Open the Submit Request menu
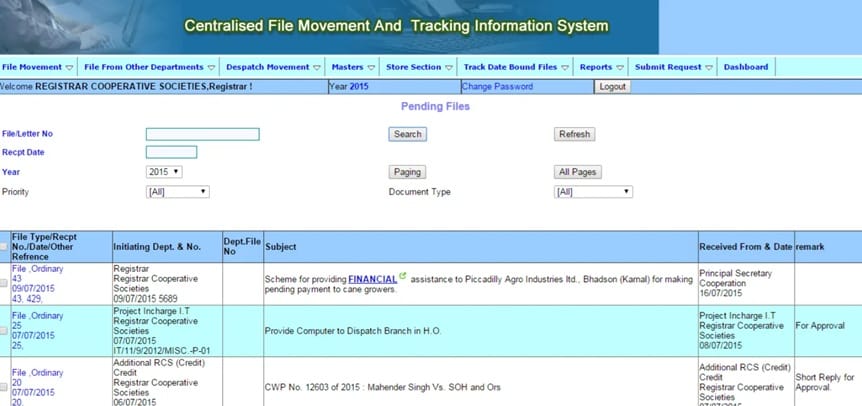This screenshot has width=862, height=406. coord(673,67)
